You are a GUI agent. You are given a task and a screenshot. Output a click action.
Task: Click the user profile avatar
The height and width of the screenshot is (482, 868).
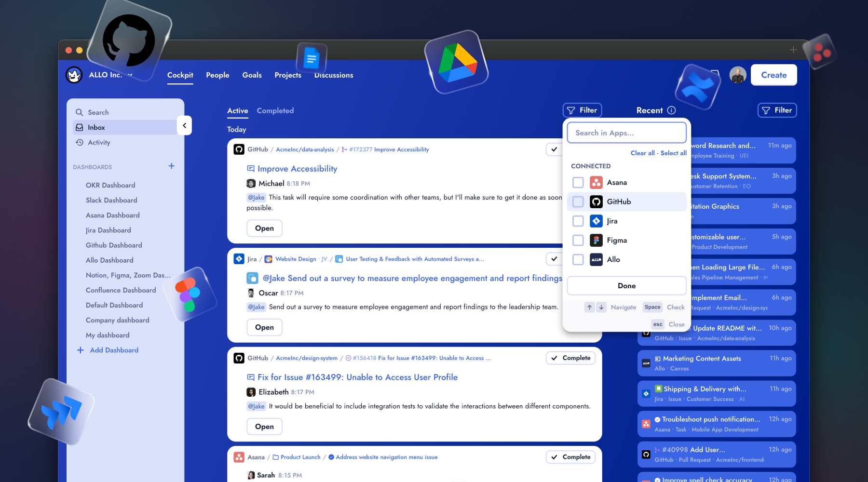coord(738,75)
